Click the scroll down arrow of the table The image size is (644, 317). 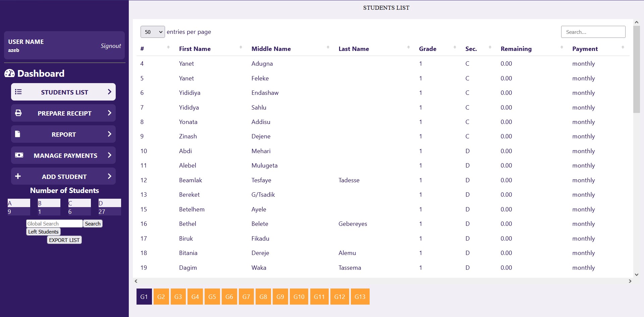pyautogui.click(x=637, y=274)
